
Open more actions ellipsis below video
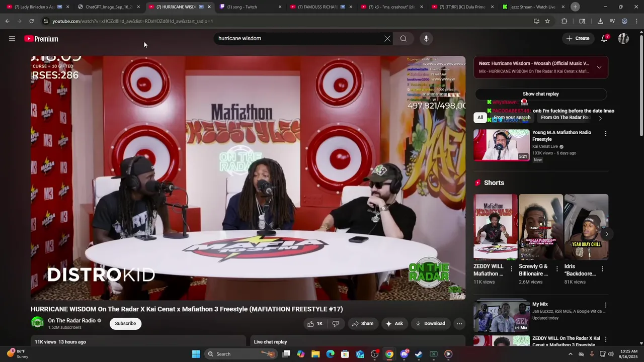(459, 324)
